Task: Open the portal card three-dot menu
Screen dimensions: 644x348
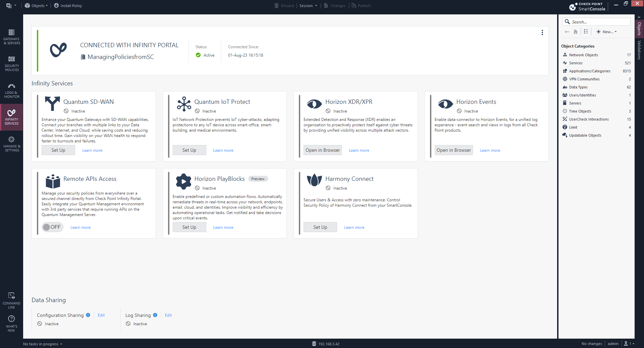Action: click(x=542, y=32)
